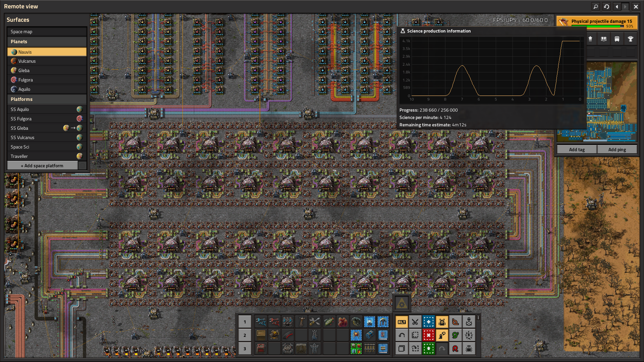Open shortcut bar options three-dot menu
This screenshot has width=644, height=362.
click(x=478, y=318)
